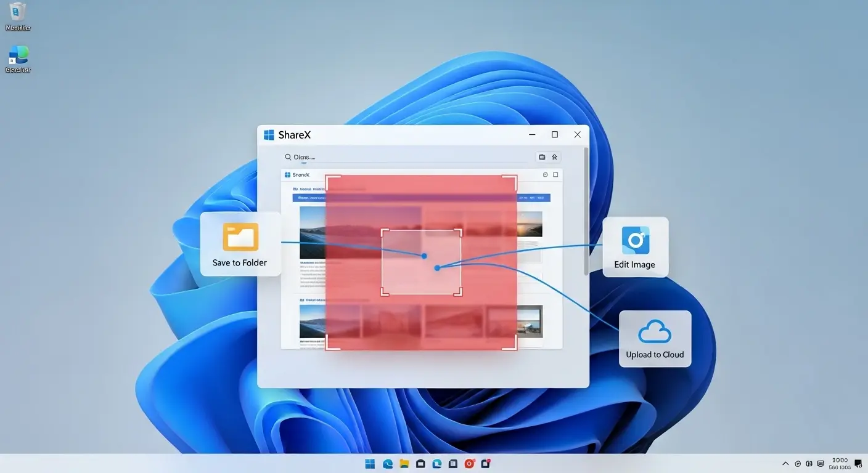The image size is (868, 473).
Task: Open File Explorer from the taskbar
Action: click(x=403, y=463)
